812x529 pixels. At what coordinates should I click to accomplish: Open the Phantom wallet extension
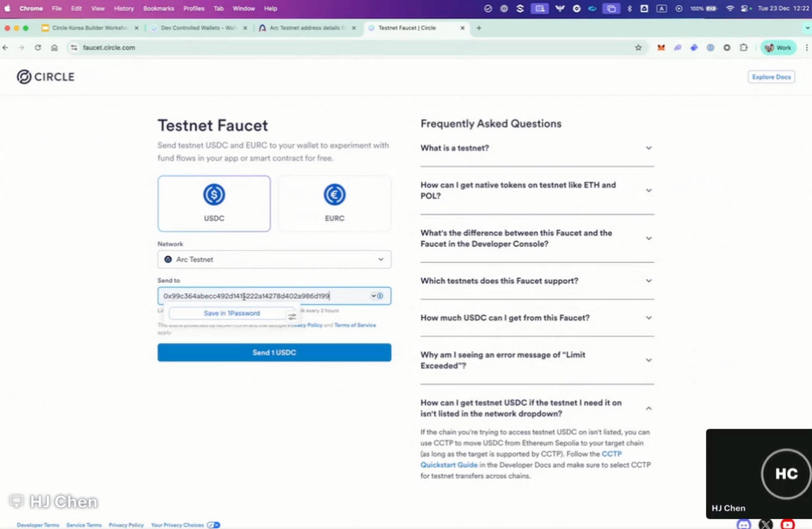click(x=678, y=48)
